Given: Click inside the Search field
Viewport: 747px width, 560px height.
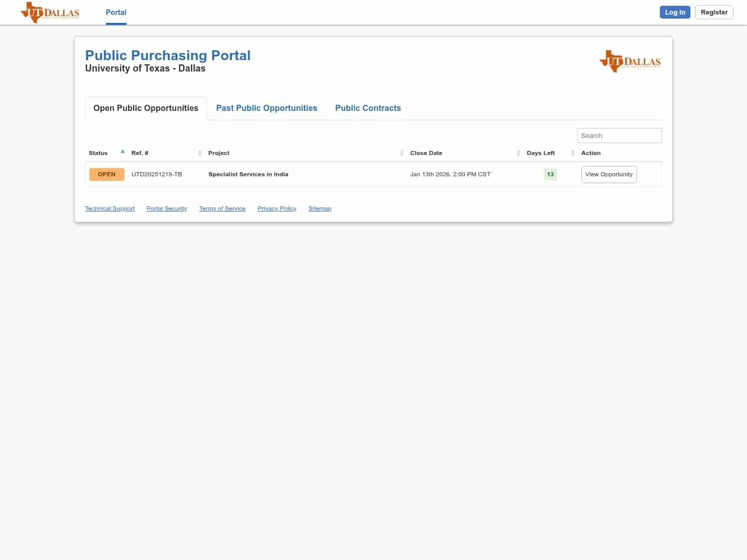Looking at the screenshot, I should tap(619, 135).
